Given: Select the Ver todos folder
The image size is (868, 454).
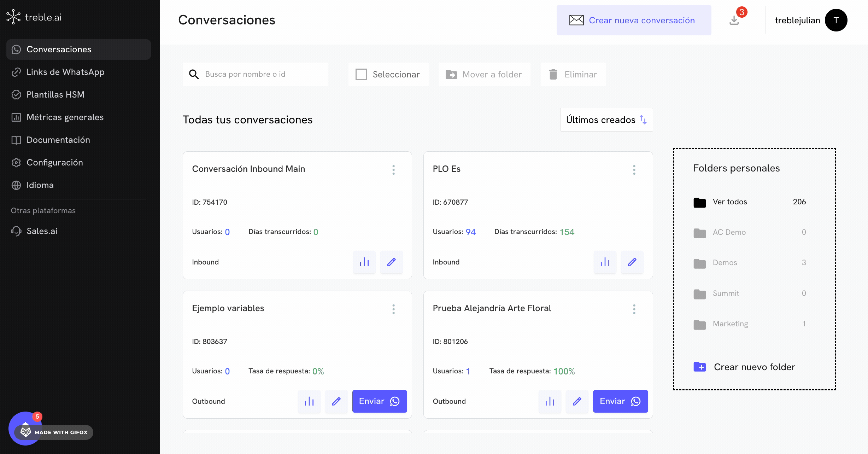Looking at the screenshot, I should click(730, 202).
